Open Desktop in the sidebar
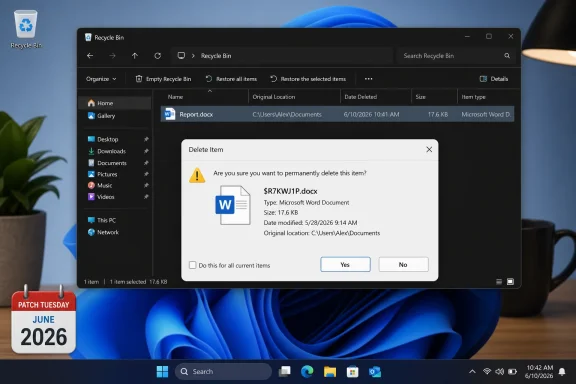This screenshot has height=384, width=576. pos(108,139)
